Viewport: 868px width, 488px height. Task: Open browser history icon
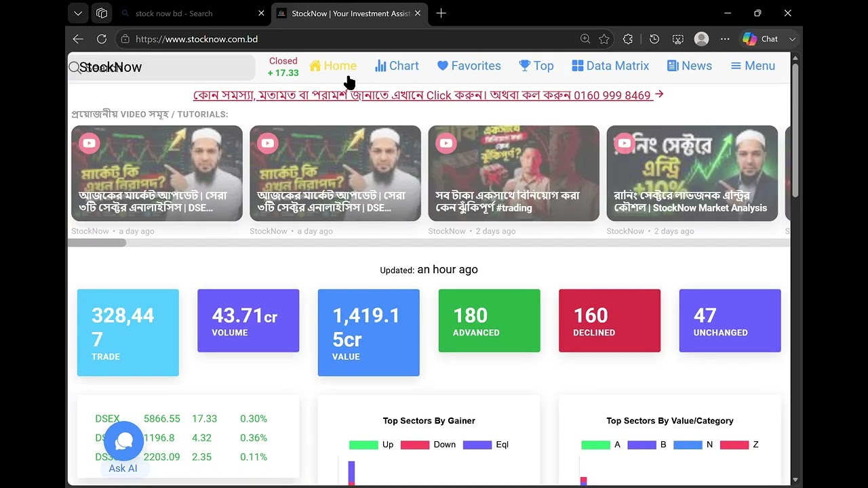tap(654, 39)
